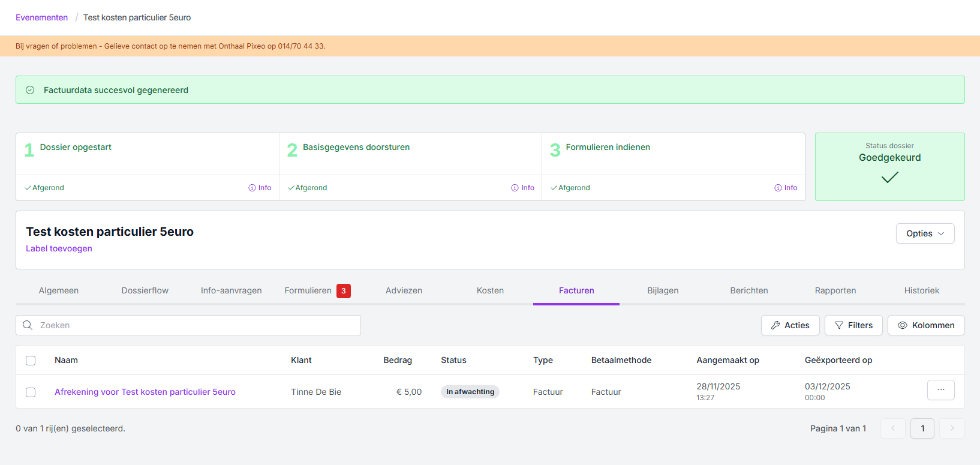
Task: Click the red Formulieren badge showing 3
Action: (x=343, y=291)
